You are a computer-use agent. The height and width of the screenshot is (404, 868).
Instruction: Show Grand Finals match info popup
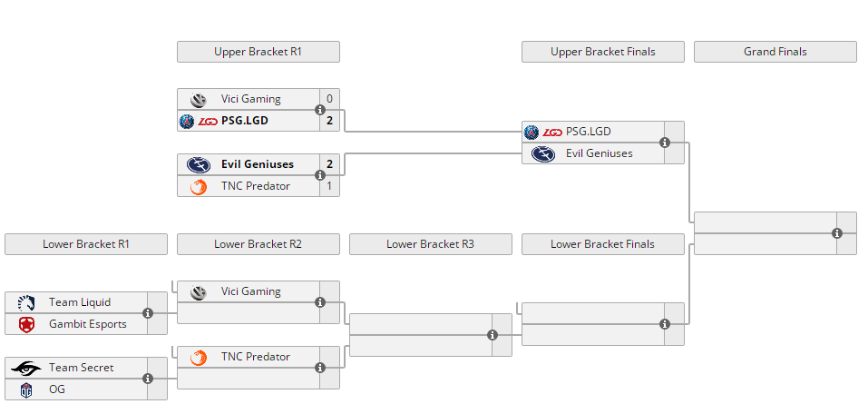pos(837,233)
